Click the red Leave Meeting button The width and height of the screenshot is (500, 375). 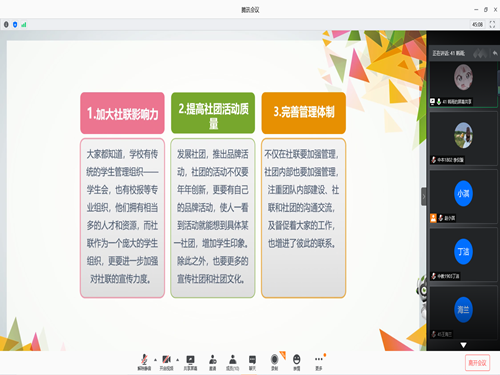(477, 363)
